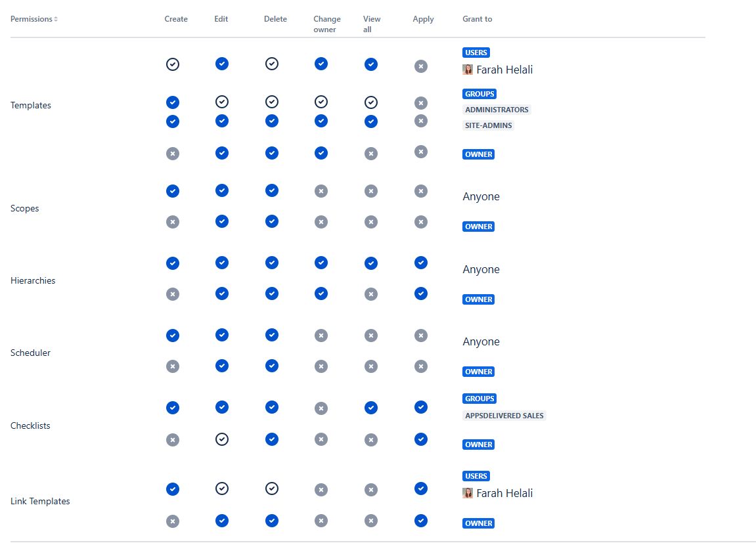Open the APPSDELIVERED SALES group tag
This screenshot has height=543, width=756.
(x=504, y=416)
